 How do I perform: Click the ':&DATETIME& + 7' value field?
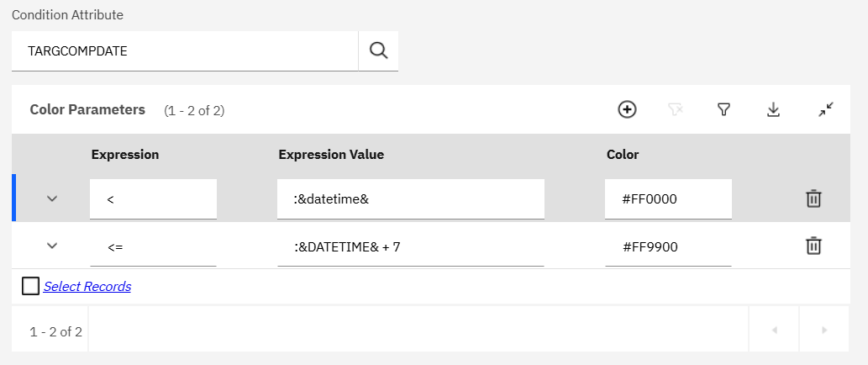(410, 246)
